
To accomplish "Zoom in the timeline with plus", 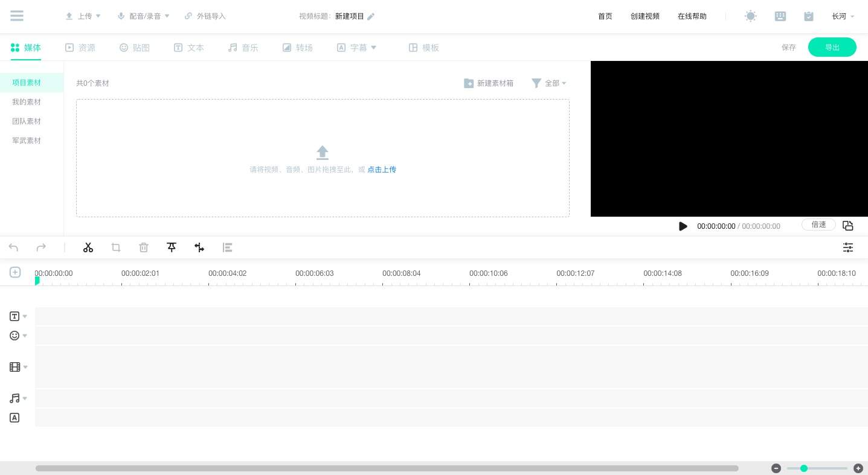I will tap(858, 468).
